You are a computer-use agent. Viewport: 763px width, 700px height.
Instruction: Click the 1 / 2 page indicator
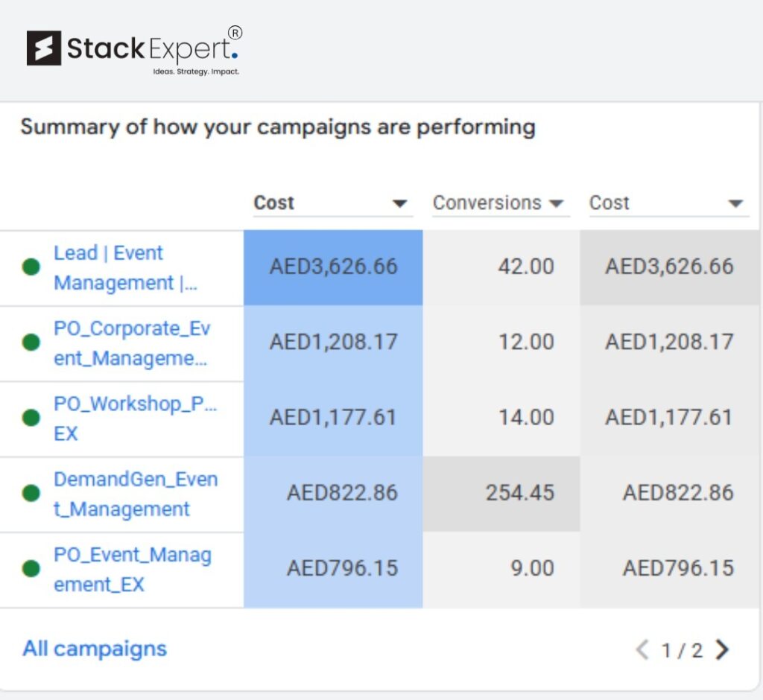681,649
